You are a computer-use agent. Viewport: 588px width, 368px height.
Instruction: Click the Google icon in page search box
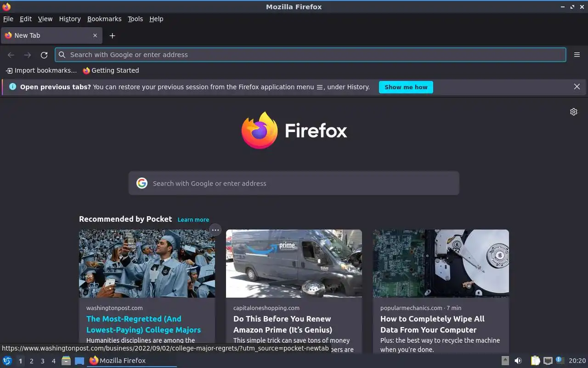142,183
